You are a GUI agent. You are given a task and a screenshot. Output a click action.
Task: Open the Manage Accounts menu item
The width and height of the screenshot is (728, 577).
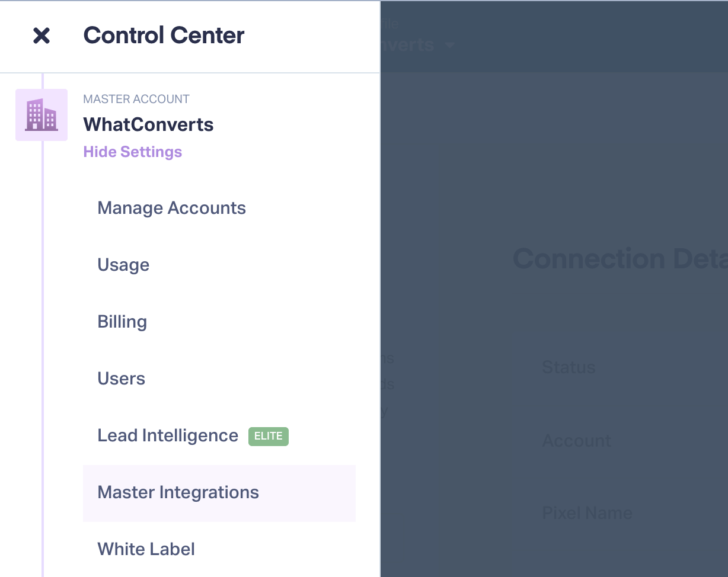(172, 208)
